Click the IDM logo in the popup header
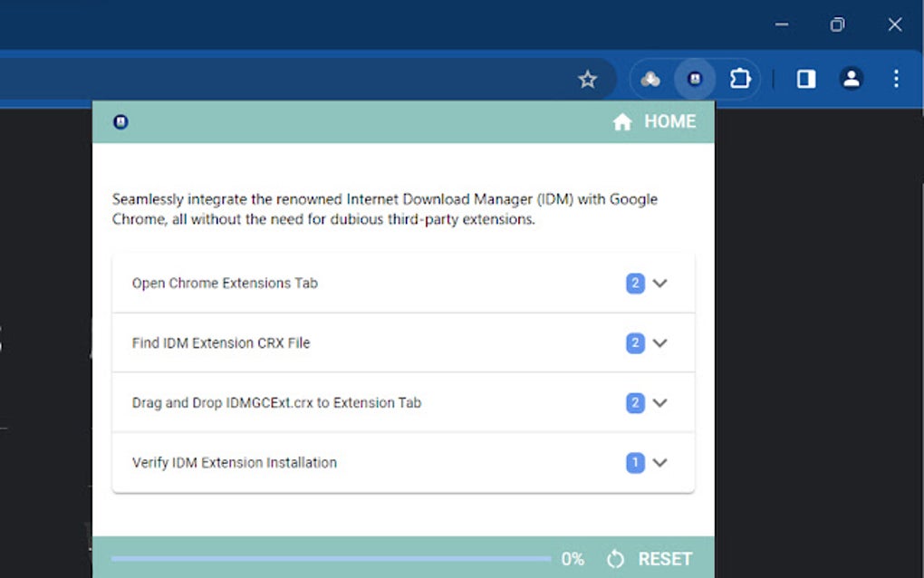This screenshot has width=924, height=578. point(120,120)
